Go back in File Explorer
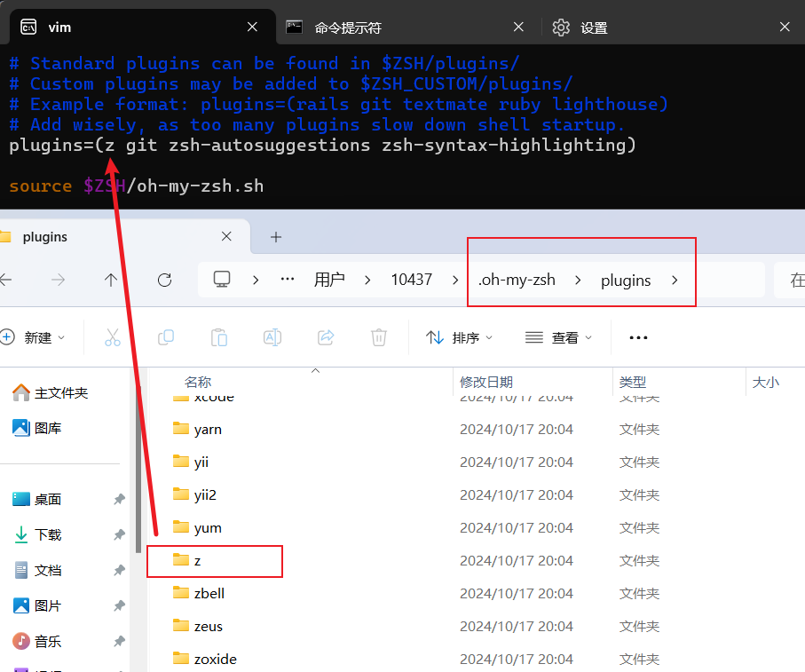This screenshot has width=805, height=672. [6, 280]
